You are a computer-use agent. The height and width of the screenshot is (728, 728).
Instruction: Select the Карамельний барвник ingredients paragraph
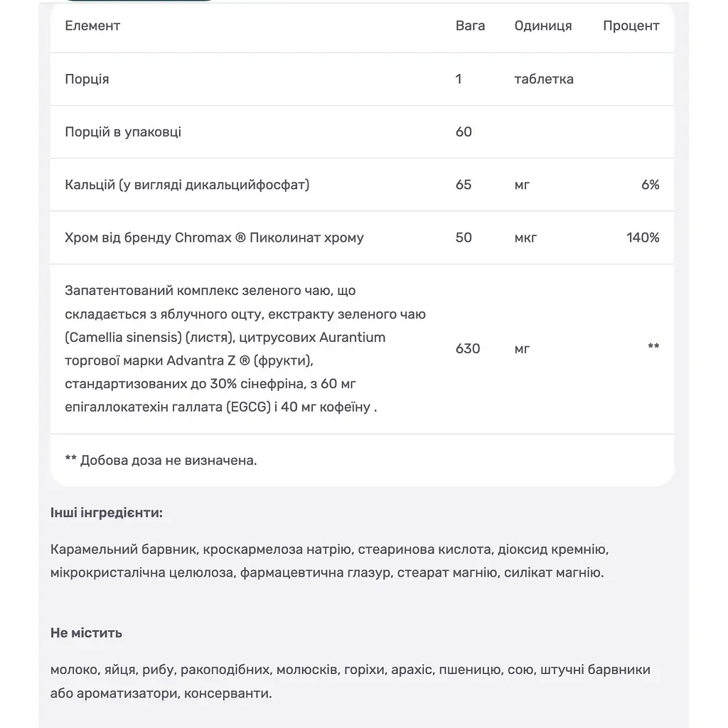click(329, 561)
